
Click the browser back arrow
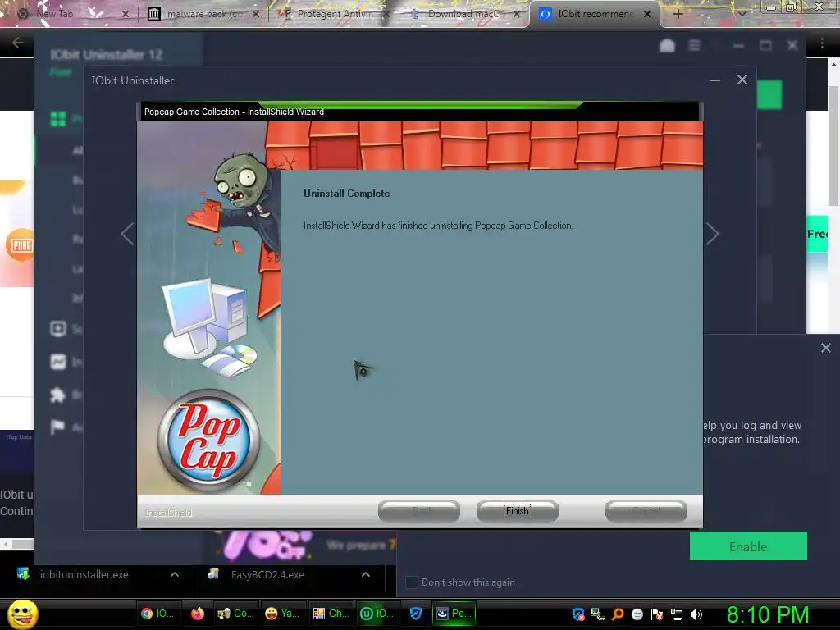point(18,43)
